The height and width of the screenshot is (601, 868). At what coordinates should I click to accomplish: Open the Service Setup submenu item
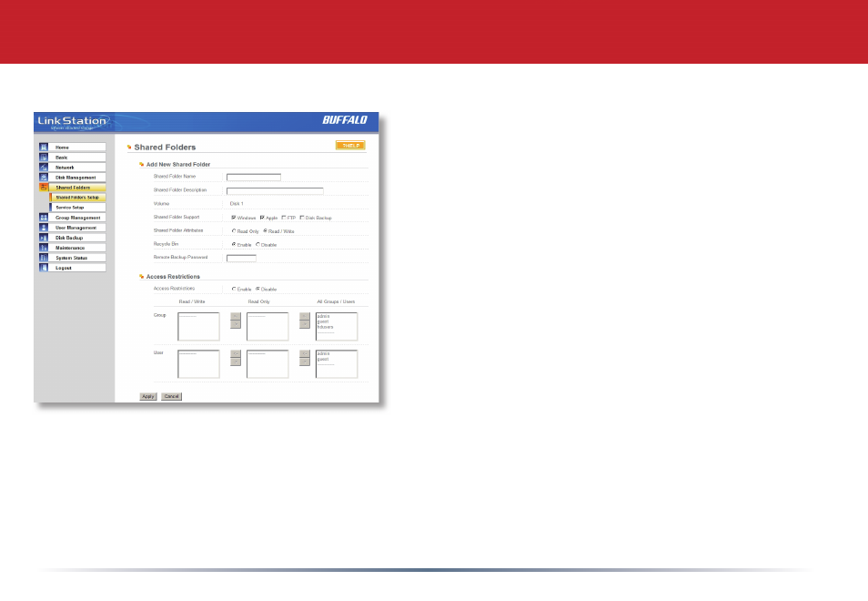pos(77,208)
